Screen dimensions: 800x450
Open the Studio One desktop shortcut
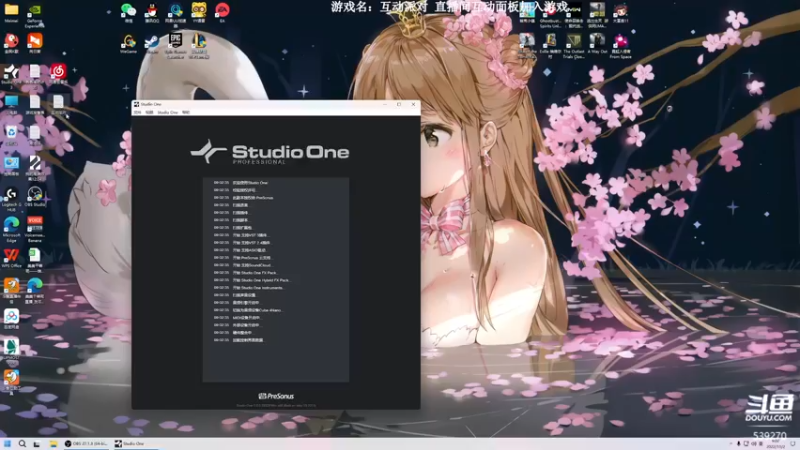[11, 74]
